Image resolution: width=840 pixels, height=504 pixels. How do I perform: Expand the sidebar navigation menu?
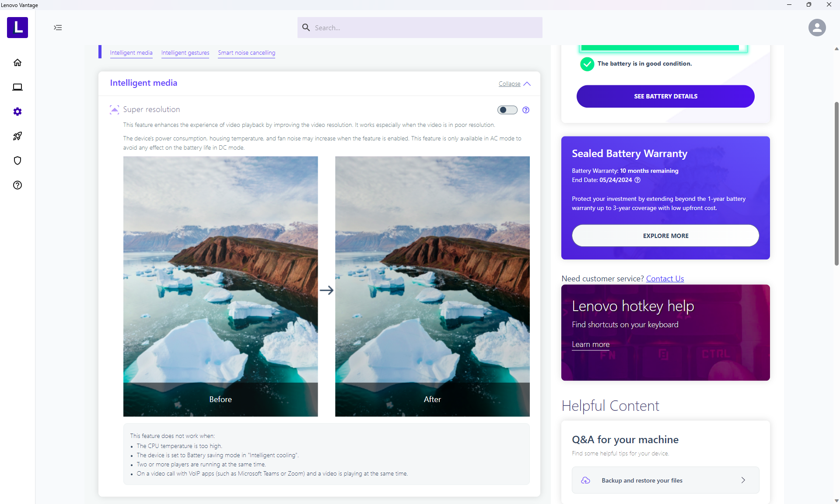[x=58, y=28]
